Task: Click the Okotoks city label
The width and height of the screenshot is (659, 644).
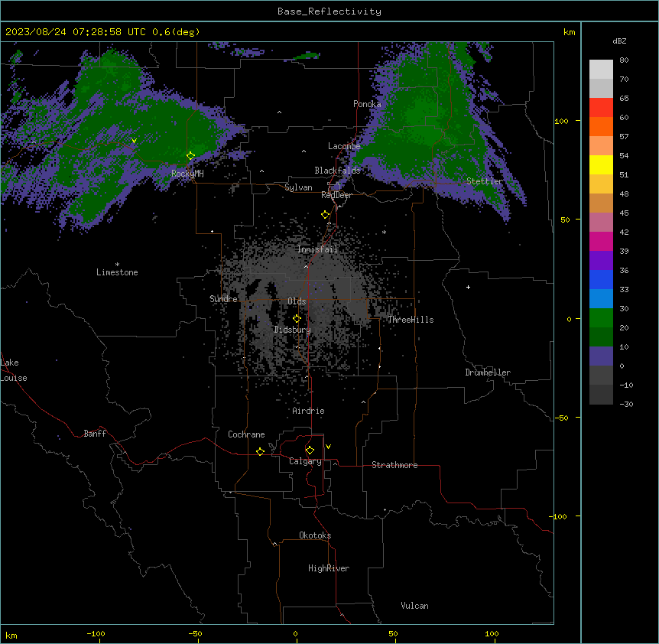Action: click(x=315, y=535)
